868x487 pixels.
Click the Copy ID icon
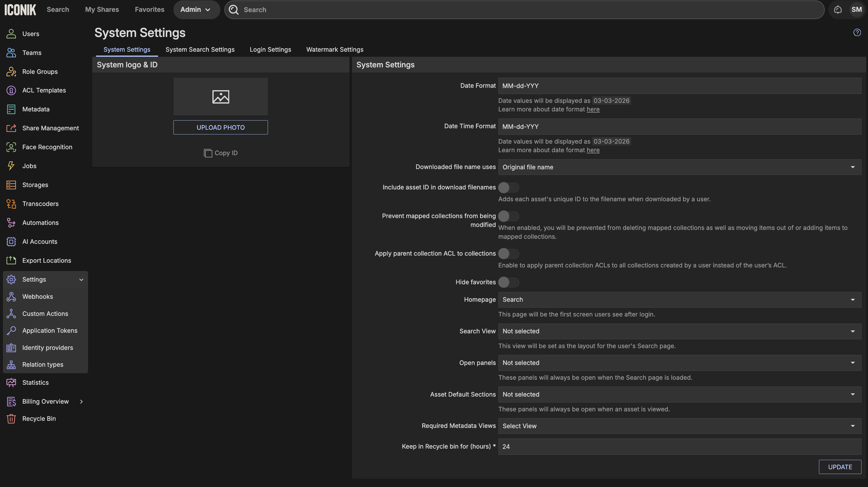coord(208,153)
